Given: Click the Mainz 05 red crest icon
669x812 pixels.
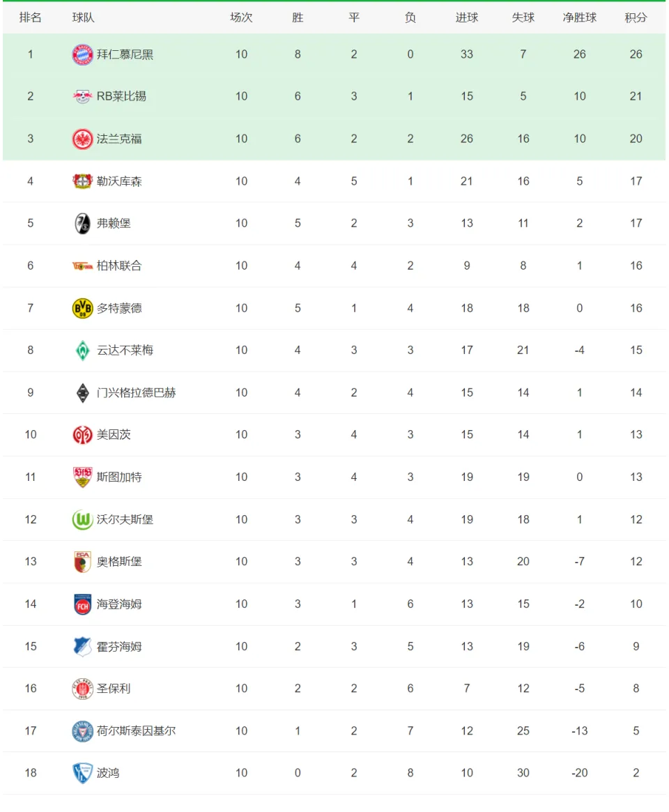Looking at the screenshot, I should [x=82, y=435].
